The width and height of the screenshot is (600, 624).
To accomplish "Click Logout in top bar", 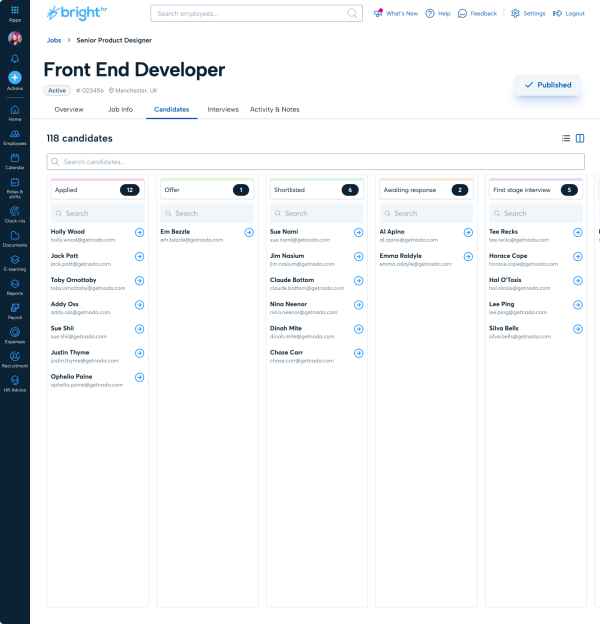I will point(569,13).
